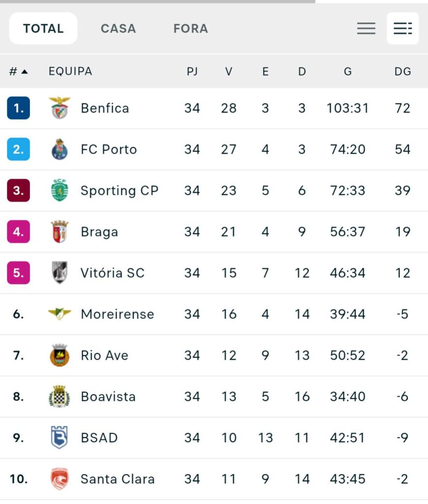Sort the table by the PJ column
This screenshot has height=504, width=428.
point(192,71)
